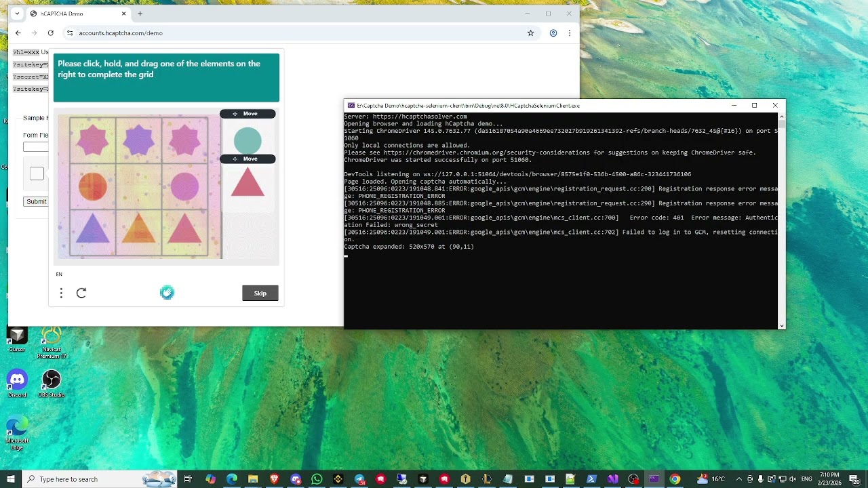Open Binance icon on the taskbar

(338, 479)
